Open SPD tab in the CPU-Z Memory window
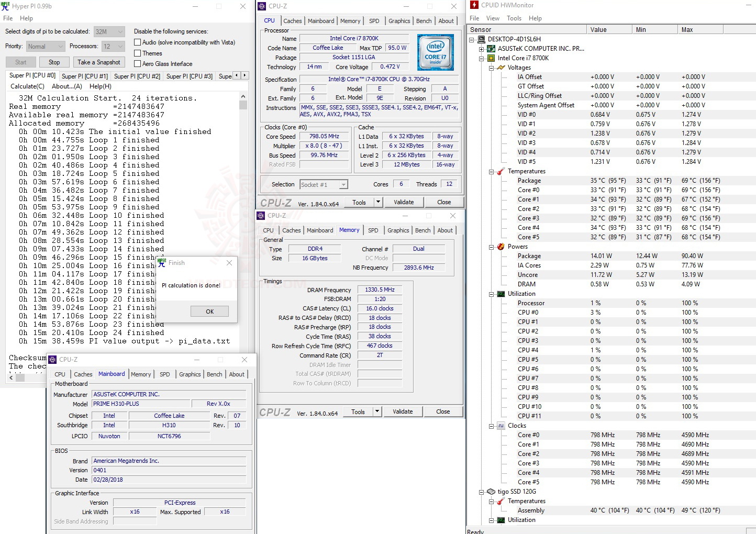 373,230
